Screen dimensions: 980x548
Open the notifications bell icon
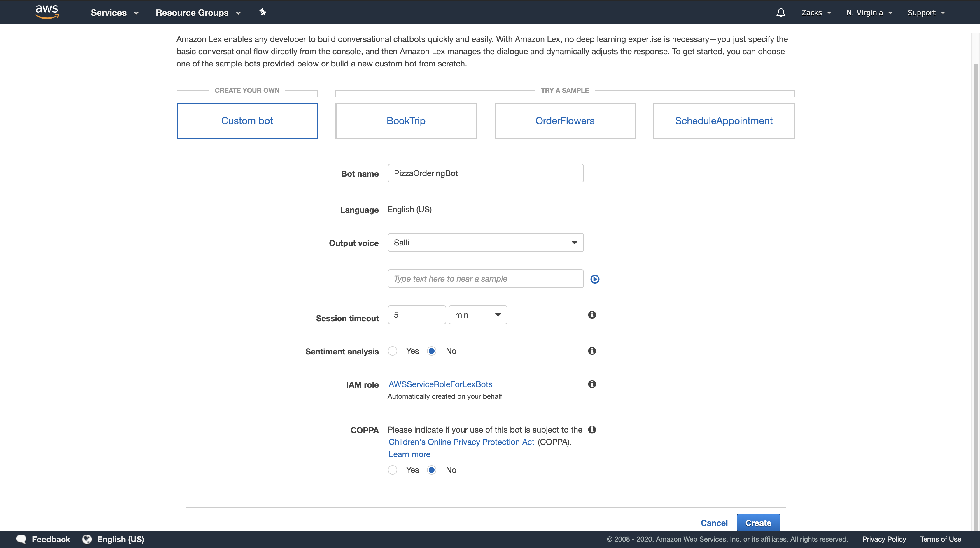(781, 13)
